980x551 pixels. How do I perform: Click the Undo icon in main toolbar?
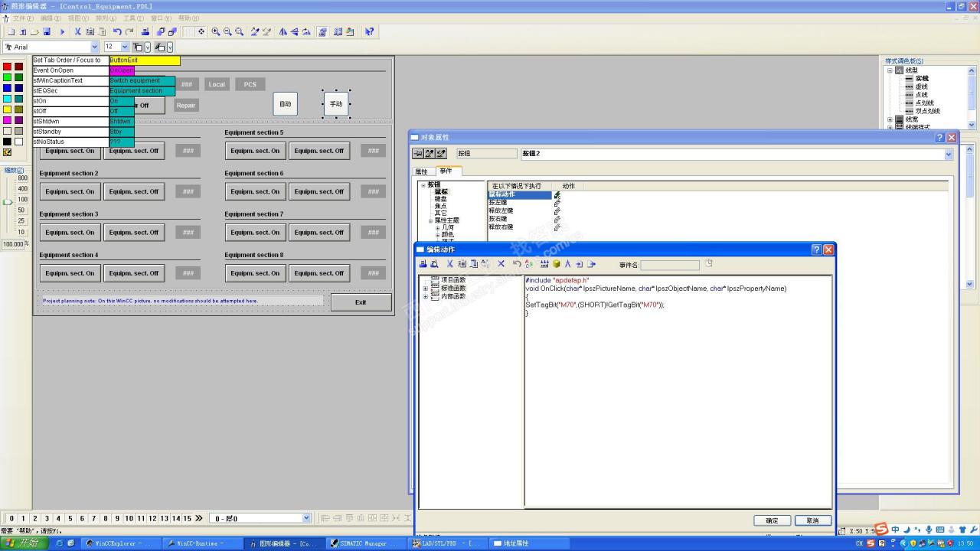click(x=117, y=32)
